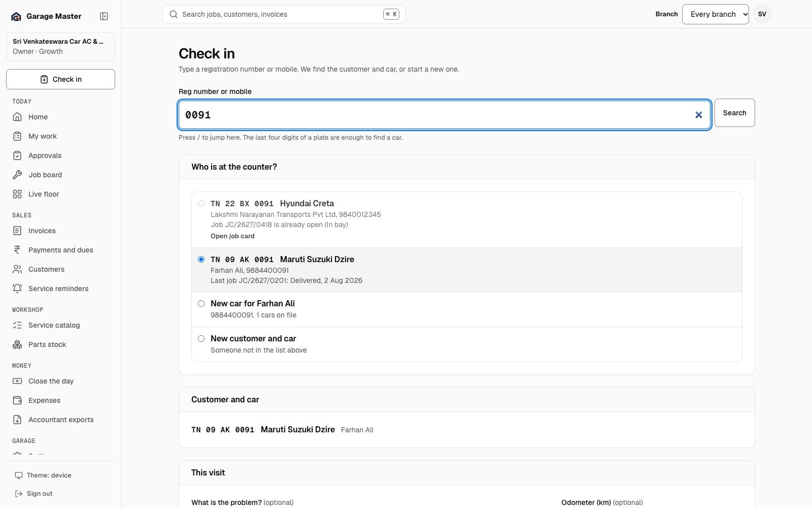Open the Sri Venkateswara garage switcher
Image resolution: width=812 pixels, height=508 pixels.
pyautogui.click(x=60, y=47)
